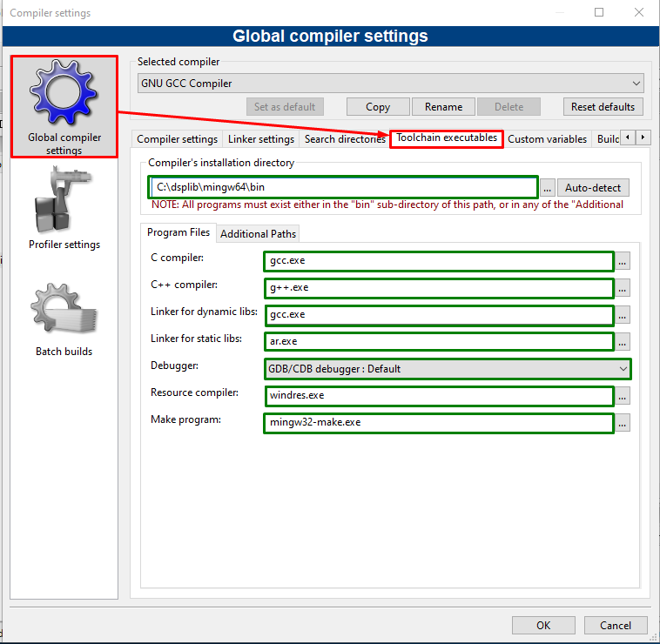Open Profiler settings icon
660x644 pixels.
pyautogui.click(x=64, y=209)
